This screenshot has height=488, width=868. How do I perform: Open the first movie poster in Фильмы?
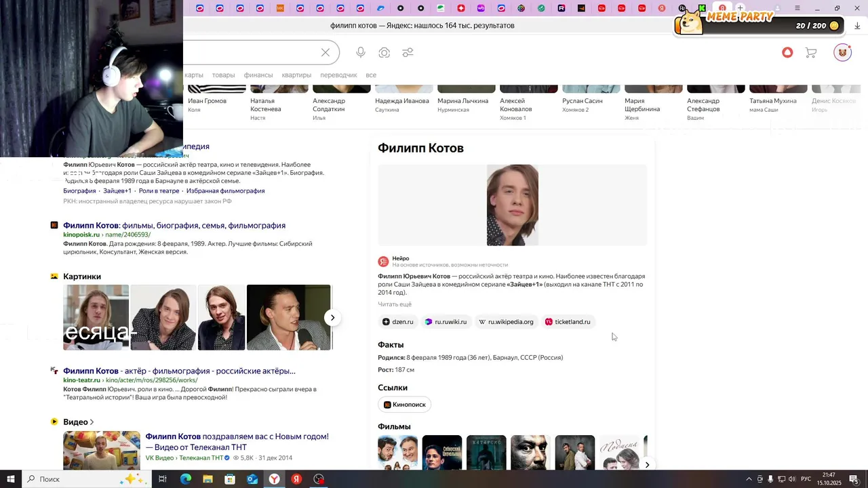[x=397, y=452]
